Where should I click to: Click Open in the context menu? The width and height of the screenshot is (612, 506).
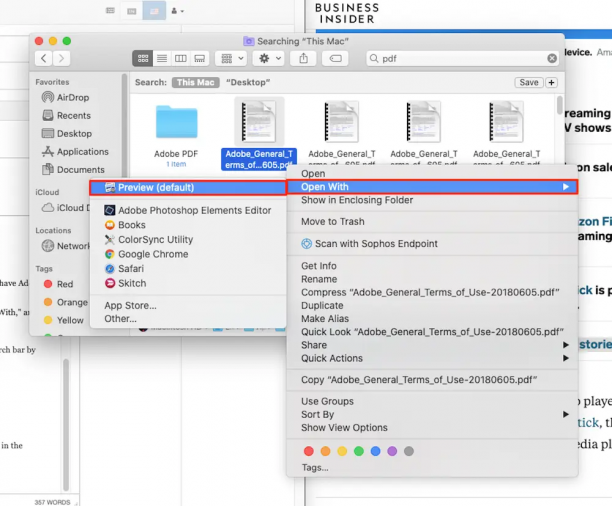click(x=432, y=173)
